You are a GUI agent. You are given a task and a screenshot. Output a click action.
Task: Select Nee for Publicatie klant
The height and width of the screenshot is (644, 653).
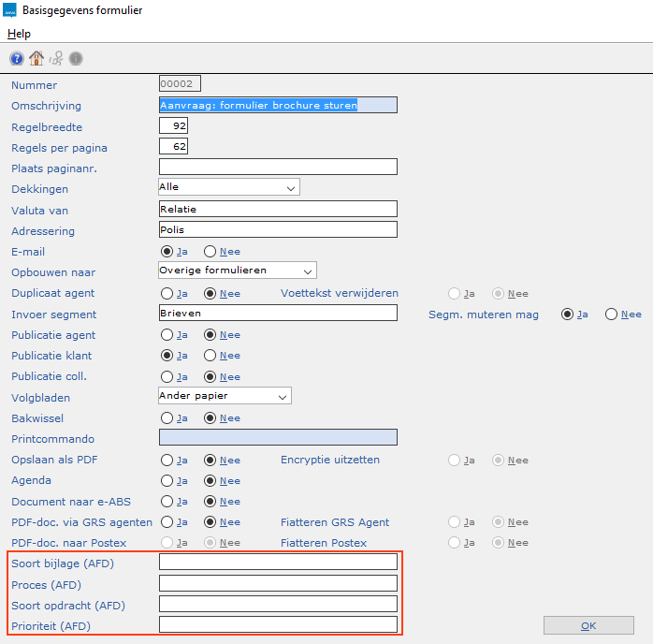(210, 356)
